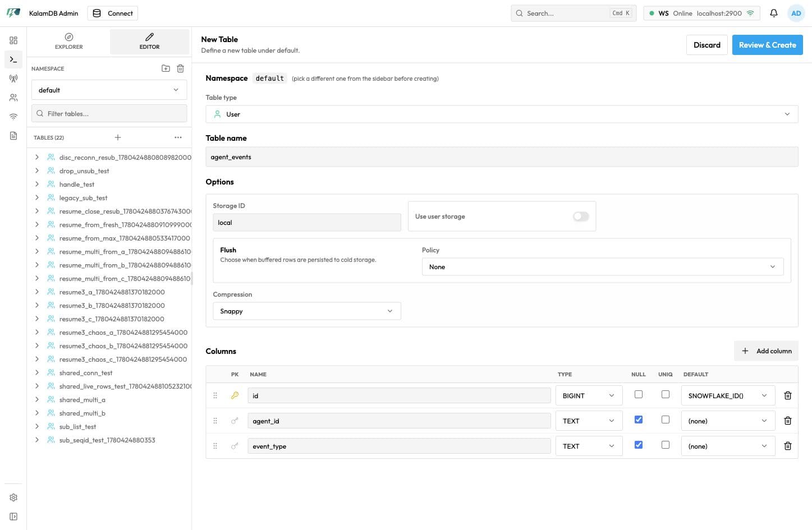Image resolution: width=812 pixels, height=530 pixels.
Task: Open the TEXT type dropdown for agent_id
Action: [x=589, y=421]
